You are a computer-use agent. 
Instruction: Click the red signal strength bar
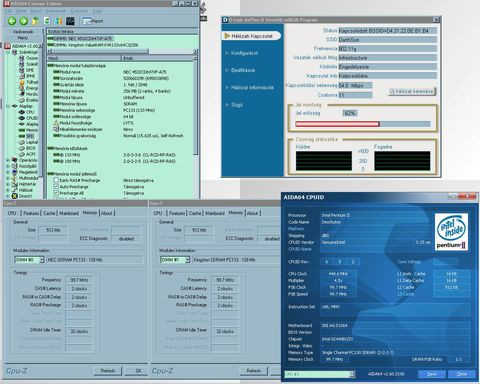(x=337, y=124)
